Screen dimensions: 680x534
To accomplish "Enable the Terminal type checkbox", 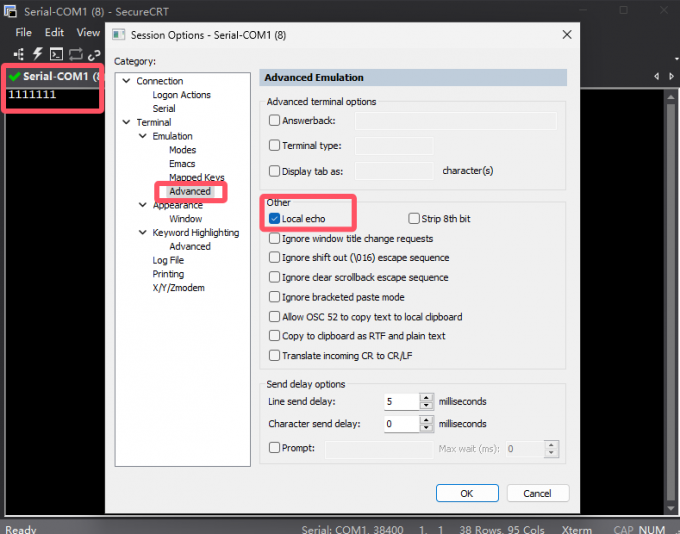I will point(274,145).
